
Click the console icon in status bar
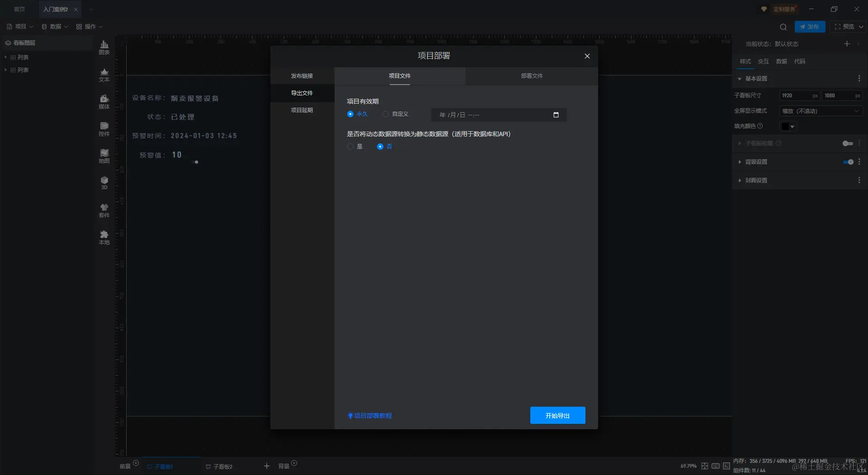pos(726,466)
